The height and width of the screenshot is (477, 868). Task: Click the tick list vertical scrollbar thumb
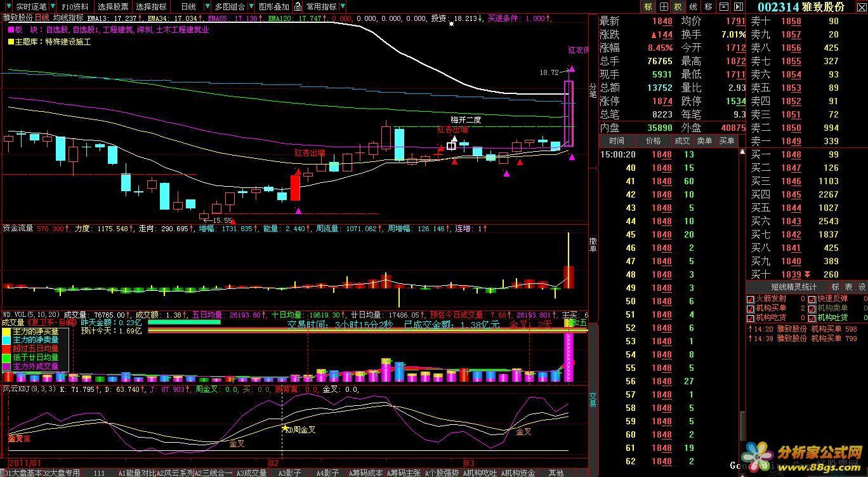[x=742, y=427]
